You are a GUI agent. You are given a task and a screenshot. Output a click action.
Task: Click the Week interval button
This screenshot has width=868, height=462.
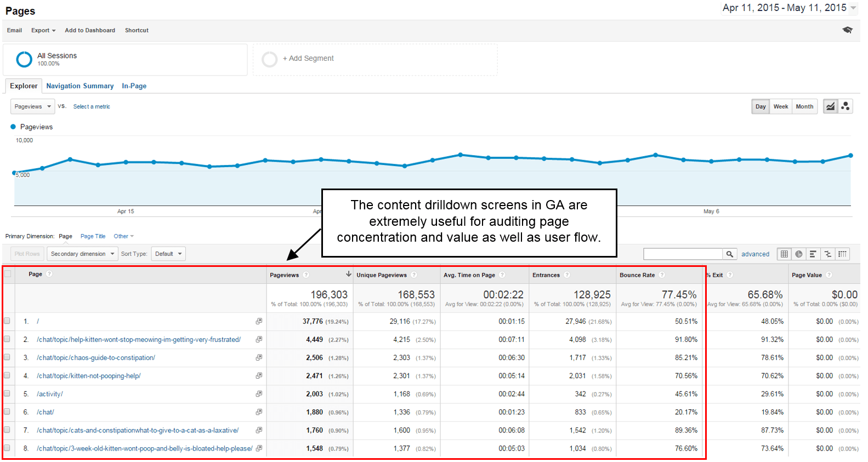781,106
